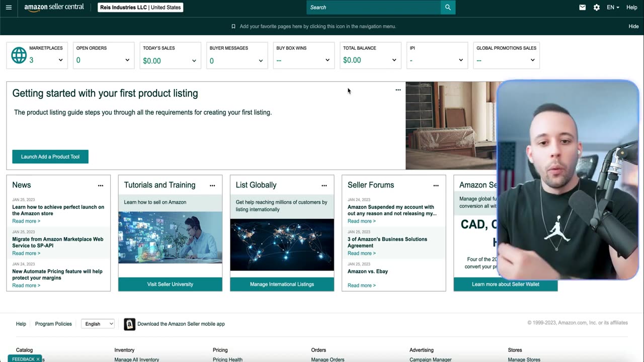Click the Marketplaces globe icon
Screen dimensions: 644x362
19,55
